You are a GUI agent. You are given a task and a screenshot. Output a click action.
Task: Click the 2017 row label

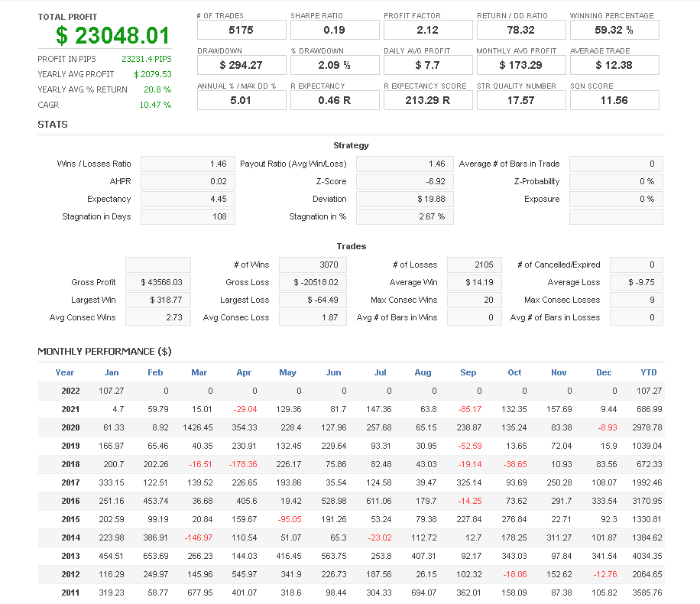70,483
